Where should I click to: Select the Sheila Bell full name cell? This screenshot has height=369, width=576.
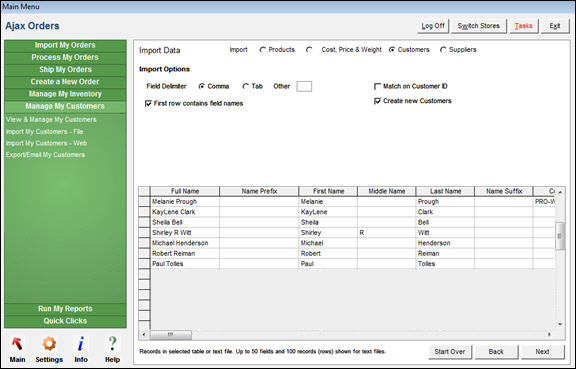(x=185, y=222)
